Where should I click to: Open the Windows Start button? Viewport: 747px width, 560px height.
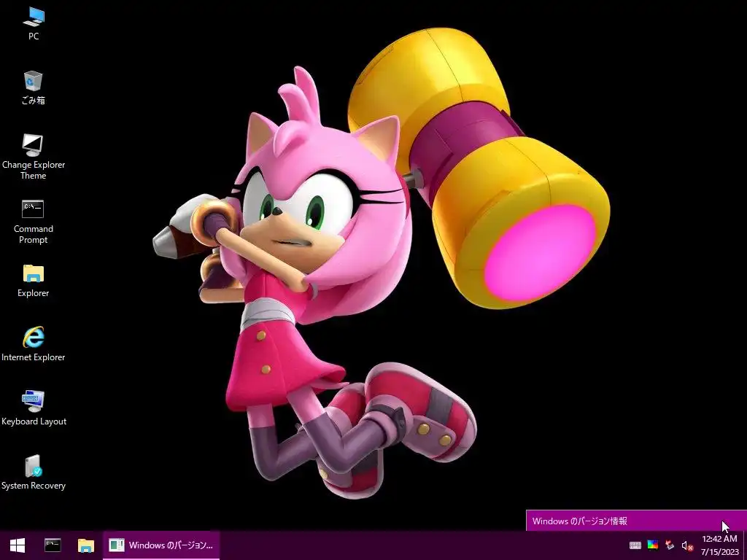(x=18, y=545)
